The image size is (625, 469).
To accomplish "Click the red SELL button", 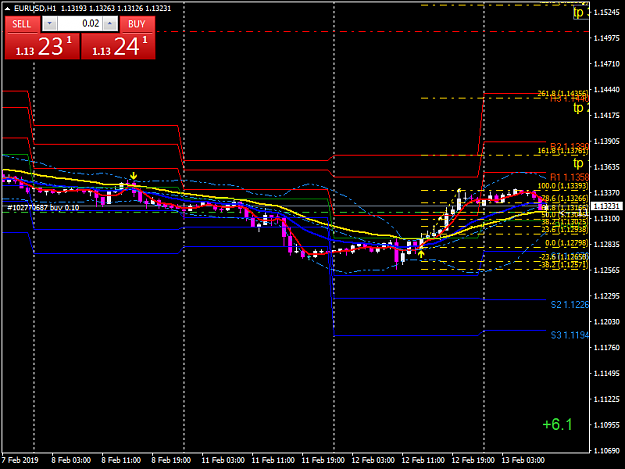I will click(x=22, y=24).
